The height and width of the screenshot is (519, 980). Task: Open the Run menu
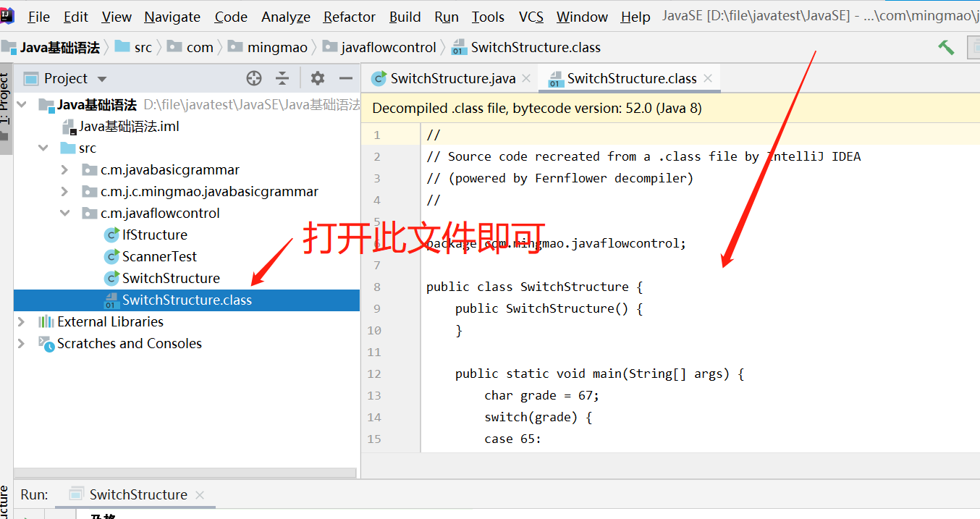[x=447, y=17]
